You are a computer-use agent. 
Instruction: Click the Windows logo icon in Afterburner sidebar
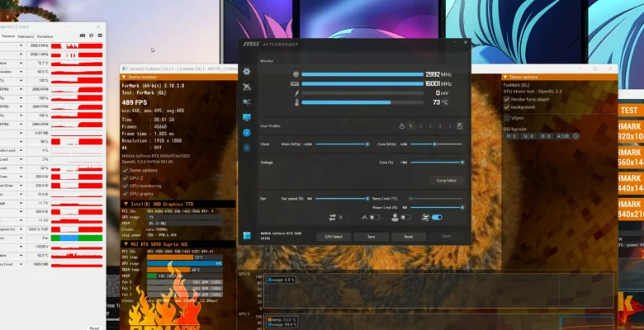246,235
